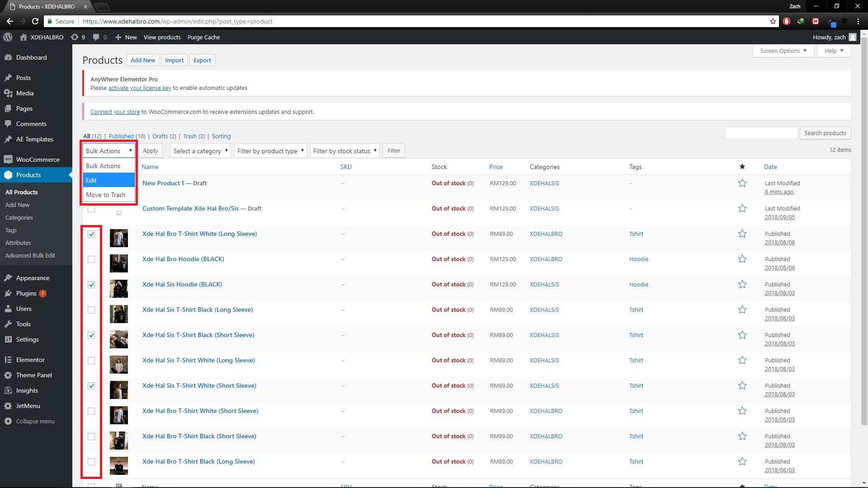Image resolution: width=868 pixels, height=488 pixels.
Task: Click the Add New button beside Products heading
Action: coord(143,60)
